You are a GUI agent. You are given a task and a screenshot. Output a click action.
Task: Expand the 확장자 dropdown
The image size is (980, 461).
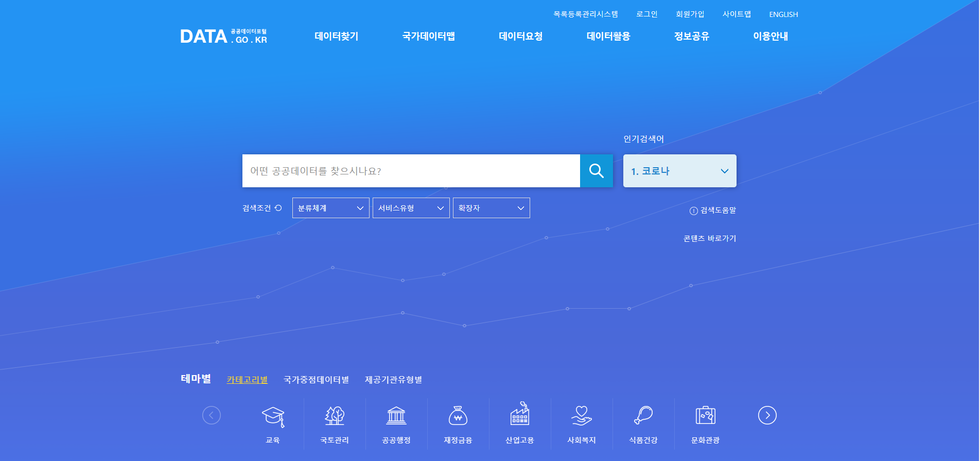pos(492,208)
